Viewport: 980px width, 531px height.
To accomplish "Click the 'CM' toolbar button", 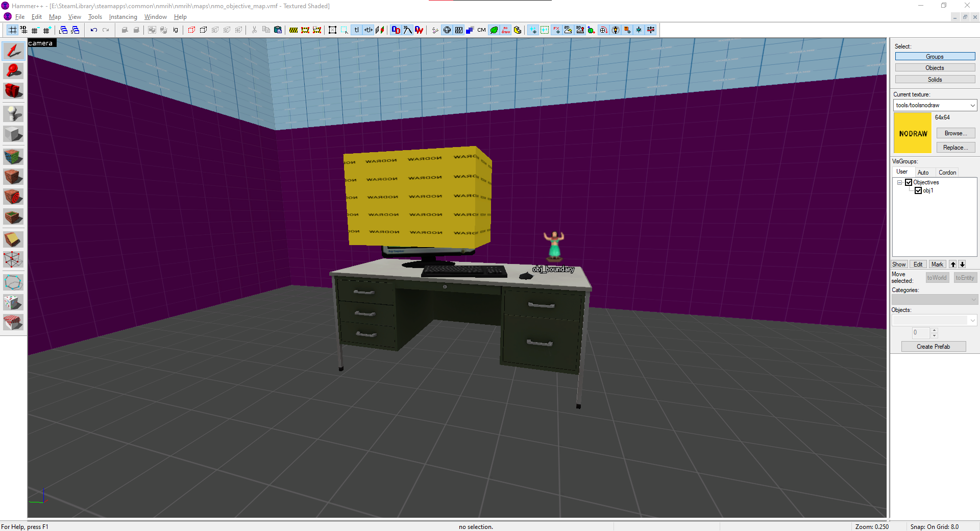I will [x=482, y=30].
